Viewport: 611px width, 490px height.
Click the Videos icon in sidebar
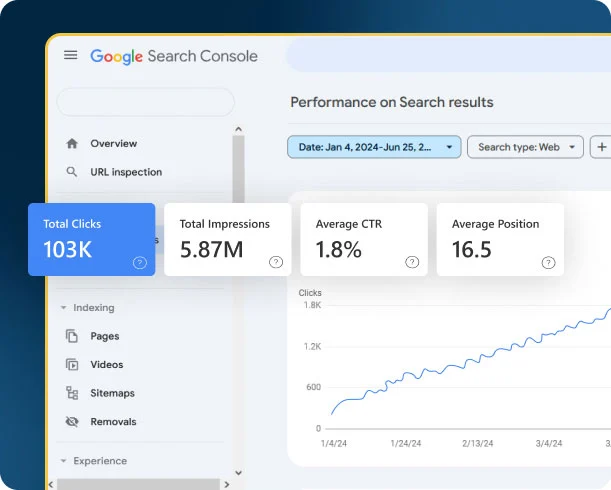[x=72, y=365]
